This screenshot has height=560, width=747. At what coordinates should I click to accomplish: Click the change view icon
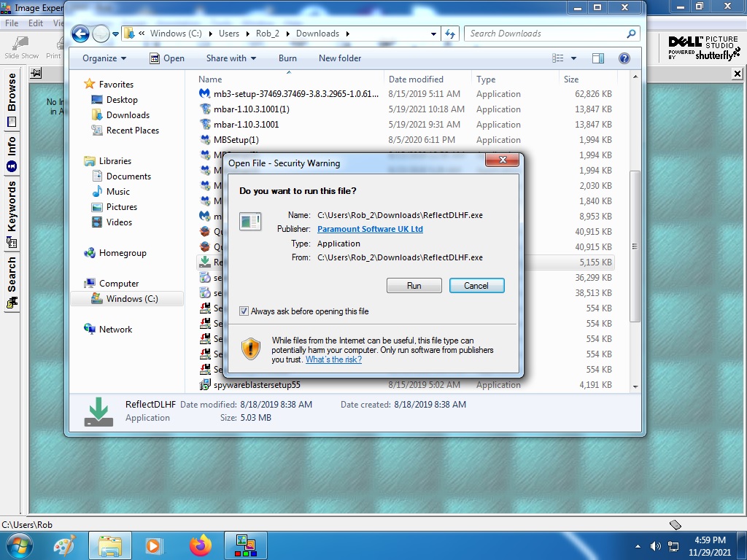tap(558, 58)
